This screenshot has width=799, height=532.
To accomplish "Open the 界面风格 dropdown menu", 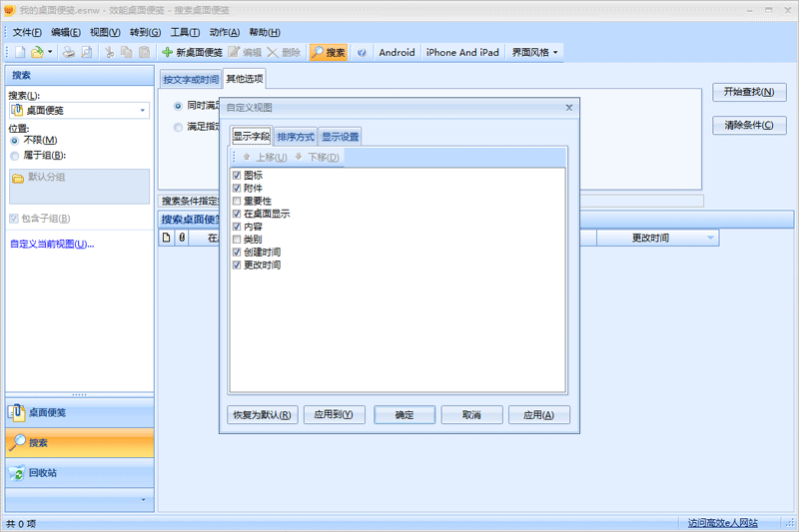I will [535, 52].
